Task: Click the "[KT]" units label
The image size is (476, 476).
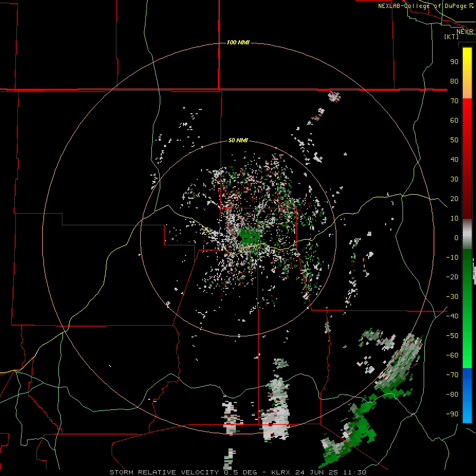Action: (452, 36)
